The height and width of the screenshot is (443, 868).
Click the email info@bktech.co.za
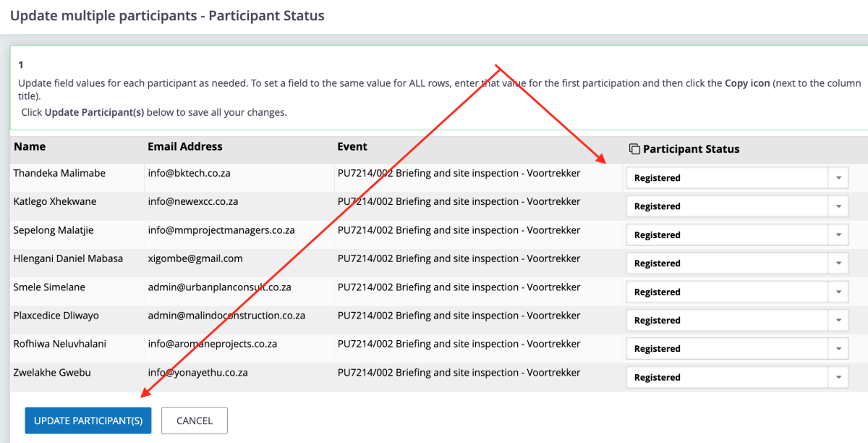click(189, 173)
